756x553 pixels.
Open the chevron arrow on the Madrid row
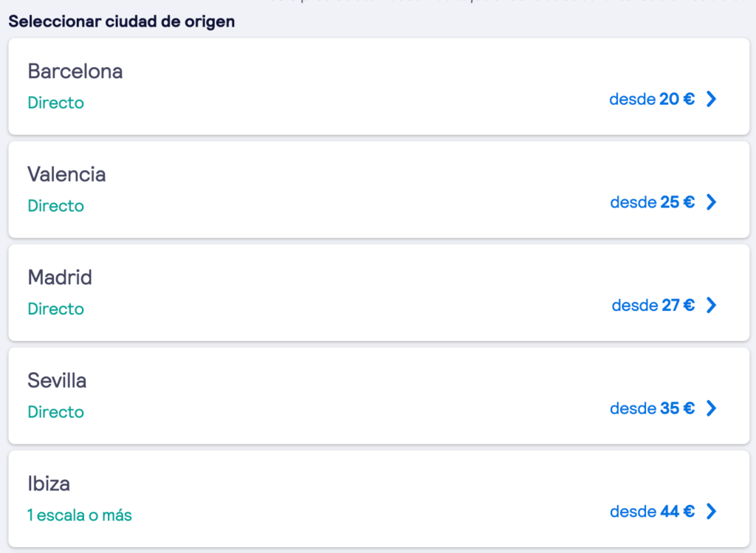point(711,305)
